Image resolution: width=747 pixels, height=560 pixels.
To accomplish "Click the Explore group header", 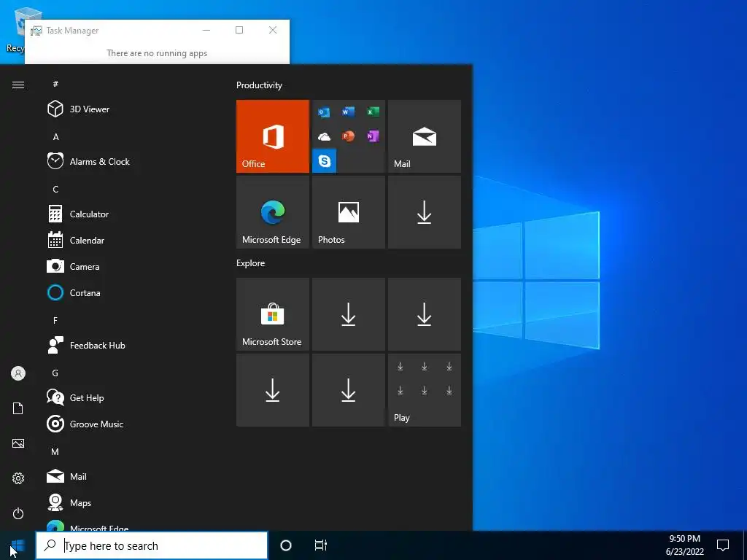I will coord(251,262).
